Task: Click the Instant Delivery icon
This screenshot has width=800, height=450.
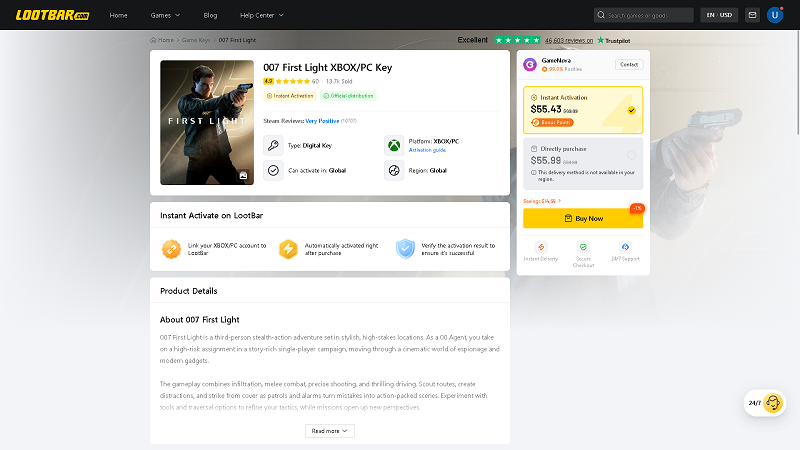Action: tap(541, 247)
